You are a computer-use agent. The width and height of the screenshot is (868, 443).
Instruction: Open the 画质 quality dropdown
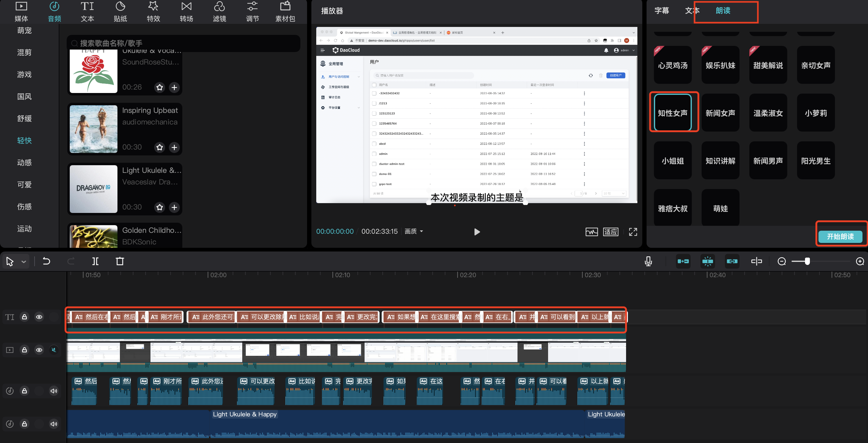(414, 231)
